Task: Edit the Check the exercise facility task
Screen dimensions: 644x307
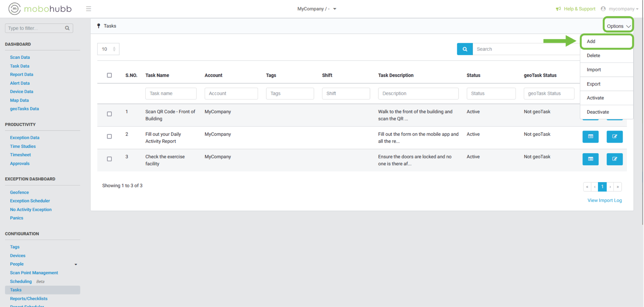Action: point(614,159)
